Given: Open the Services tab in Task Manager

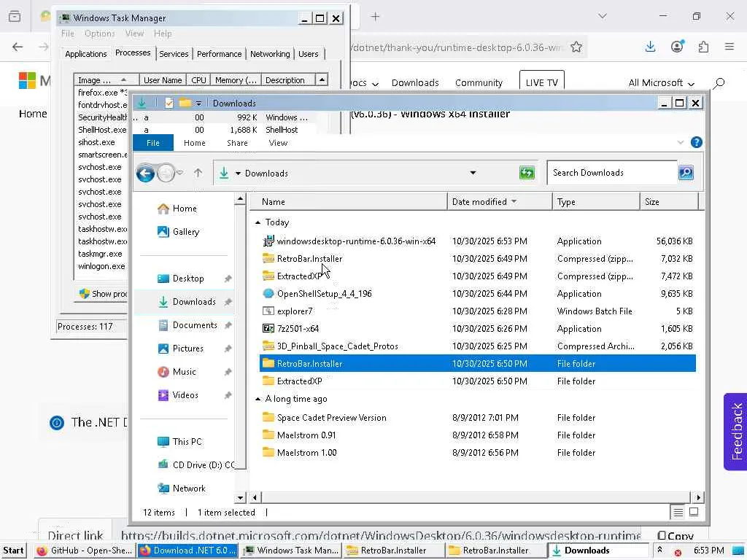Looking at the screenshot, I should click(174, 54).
